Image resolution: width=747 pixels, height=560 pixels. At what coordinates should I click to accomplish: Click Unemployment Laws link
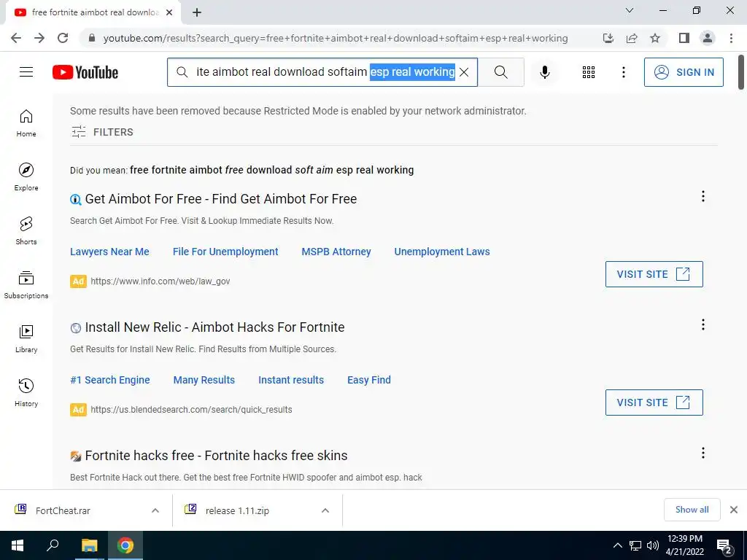click(x=441, y=252)
